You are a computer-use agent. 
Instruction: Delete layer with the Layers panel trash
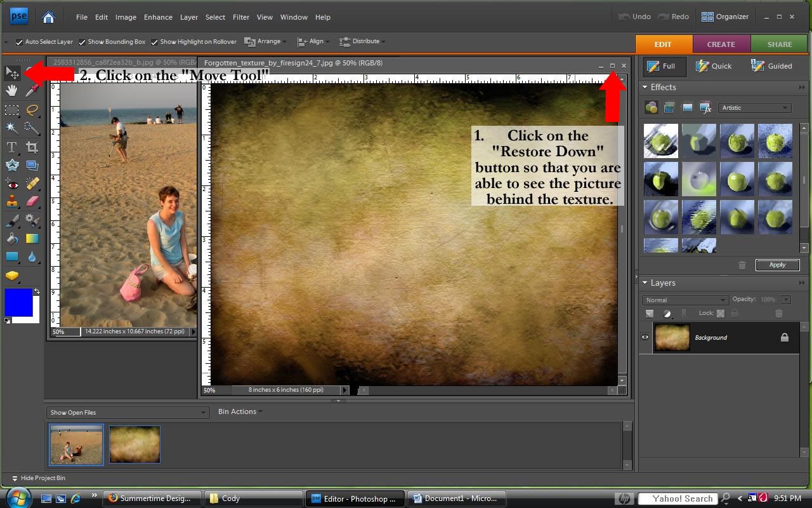tap(779, 313)
